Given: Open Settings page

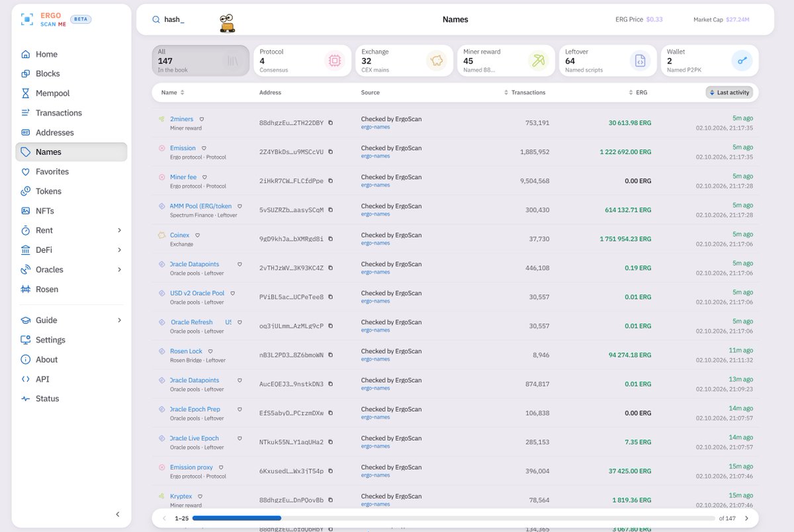Looking at the screenshot, I should 71,339.
